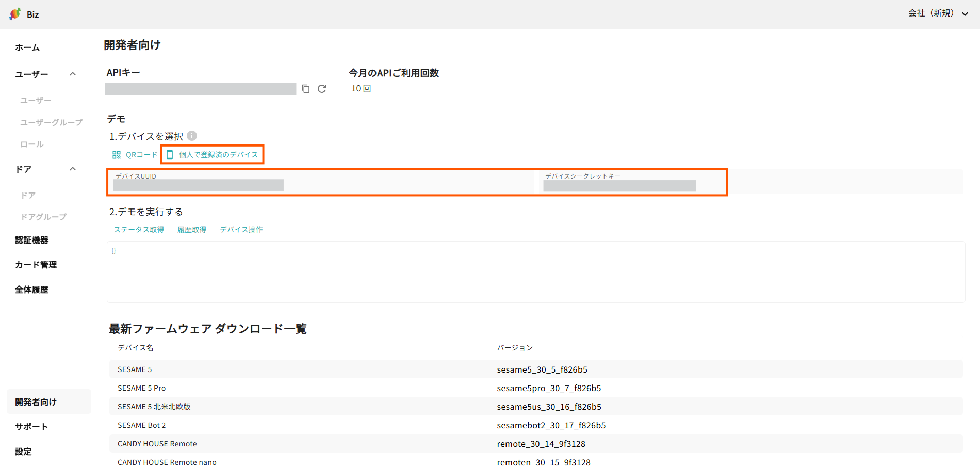This screenshot has height=466, width=980.
Task: Open サポート in the sidebar
Action: pyautogui.click(x=31, y=427)
